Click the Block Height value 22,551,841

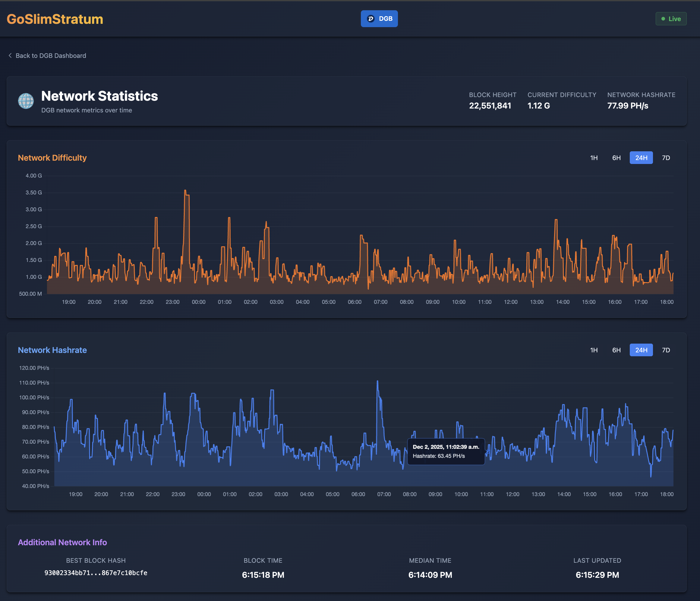point(490,105)
